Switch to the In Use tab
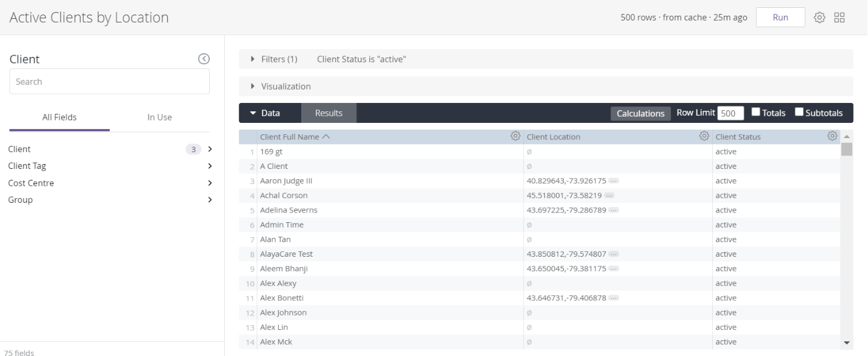868x356 pixels. pos(160,117)
